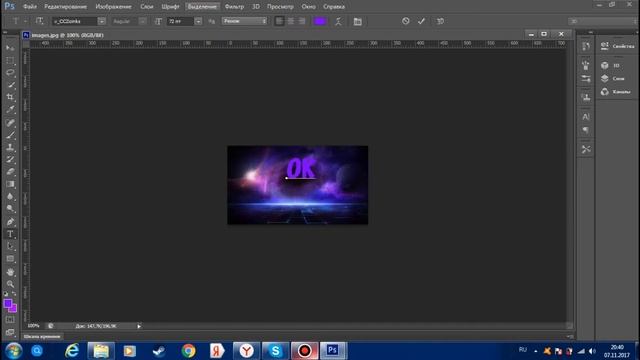This screenshot has width=640, height=360.
Task: Open Skype from taskbar
Action: click(276, 351)
